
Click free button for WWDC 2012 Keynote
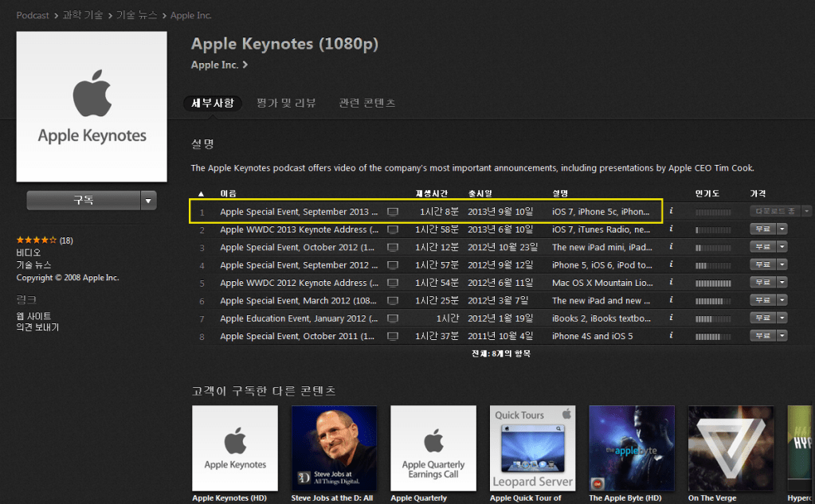(763, 282)
